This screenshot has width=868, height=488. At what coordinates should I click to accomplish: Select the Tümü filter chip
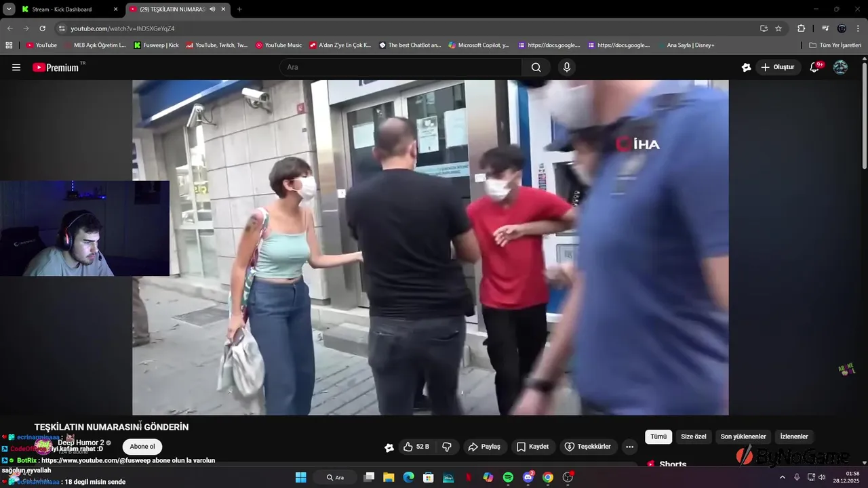pyautogui.click(x=658, y=436)
